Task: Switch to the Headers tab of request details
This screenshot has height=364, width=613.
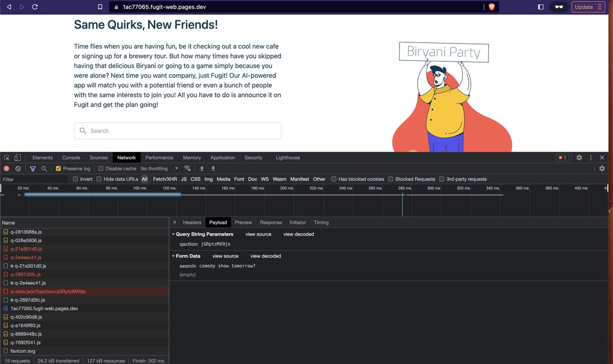Action: (192, 223)
